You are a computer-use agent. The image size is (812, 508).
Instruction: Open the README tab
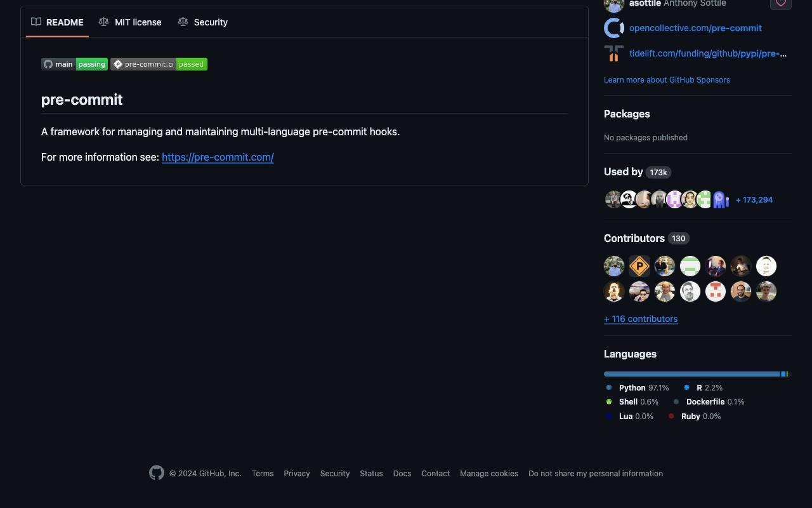click(57, 22)
